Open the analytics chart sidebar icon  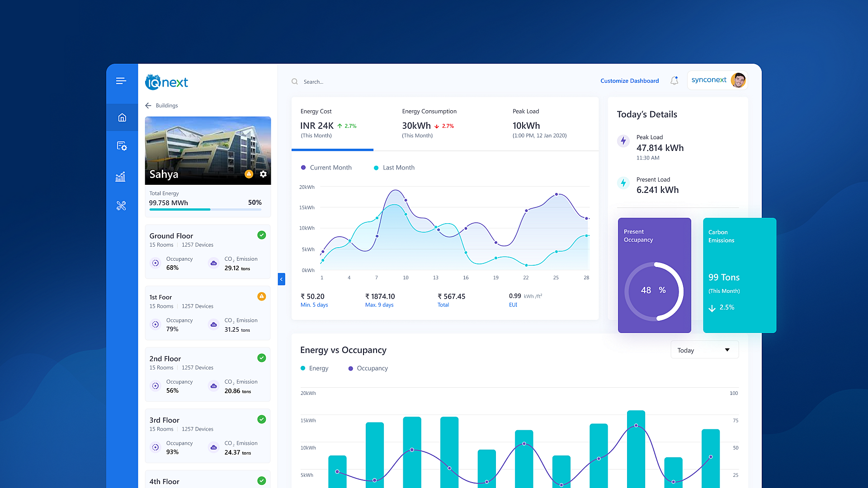pyautogui.click(x=120, y=177)
